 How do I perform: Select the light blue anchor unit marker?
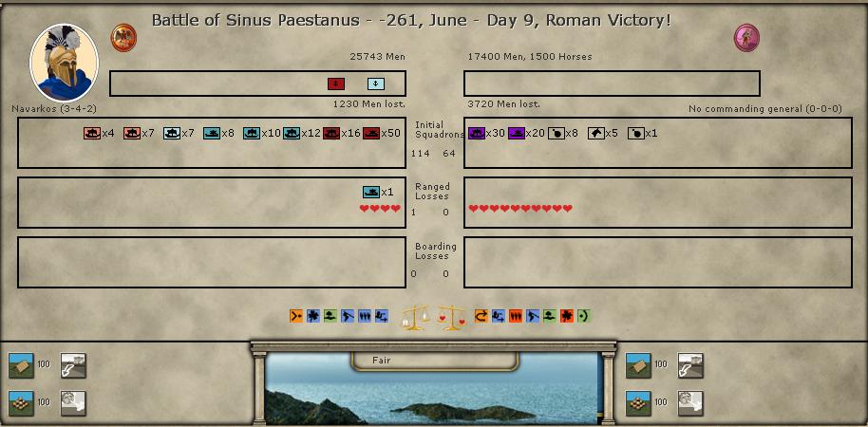(375, 84)
